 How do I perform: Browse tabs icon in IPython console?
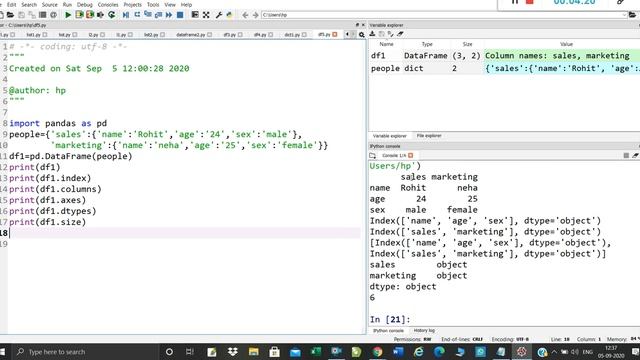[372, 156]
